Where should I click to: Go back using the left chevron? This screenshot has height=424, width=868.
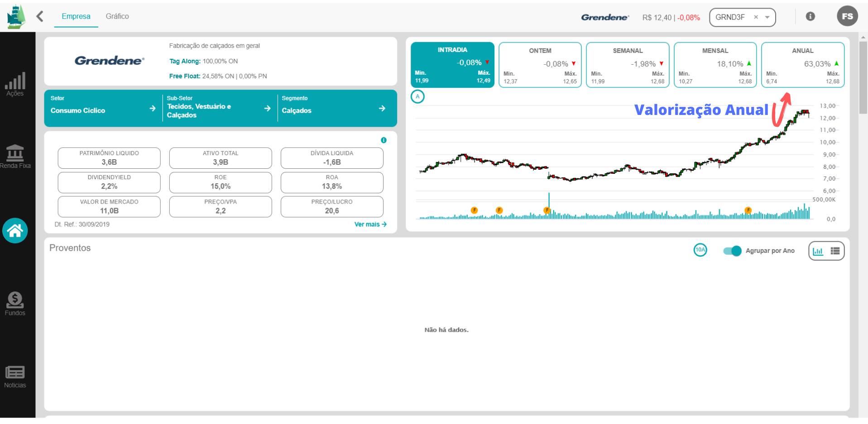click(40, 16)
